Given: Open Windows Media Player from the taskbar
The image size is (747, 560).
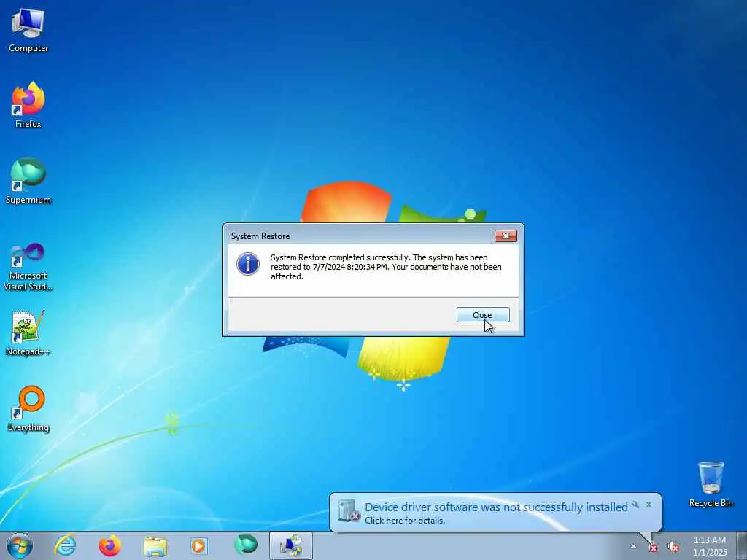Looking at the screenshot, I should point(199,545).
